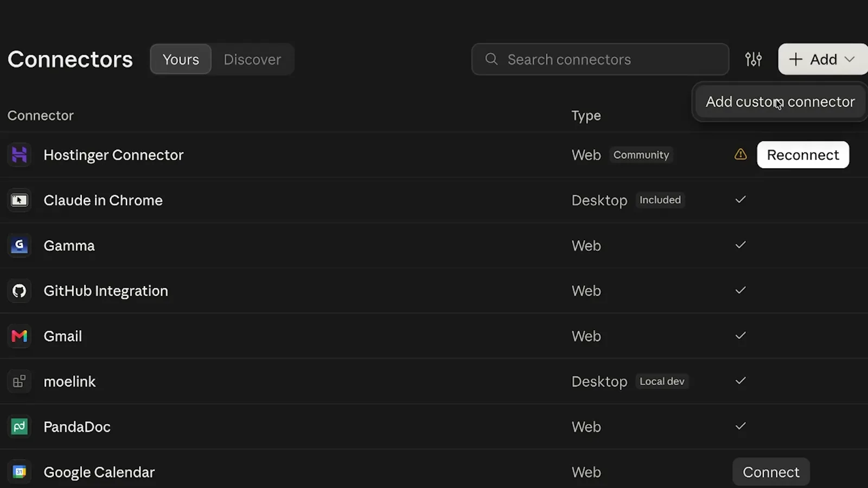This screenshot has width=868, height=488.
Task: Choose Add custom connector from menu
Action: coord(780,102)
